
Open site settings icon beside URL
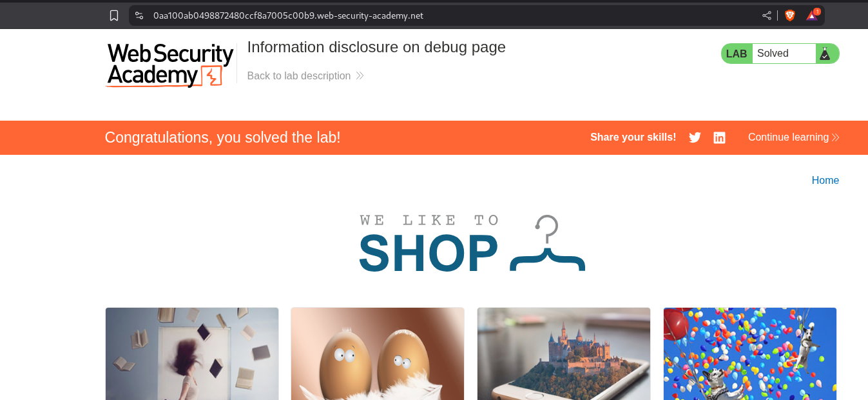coord(139,15)
